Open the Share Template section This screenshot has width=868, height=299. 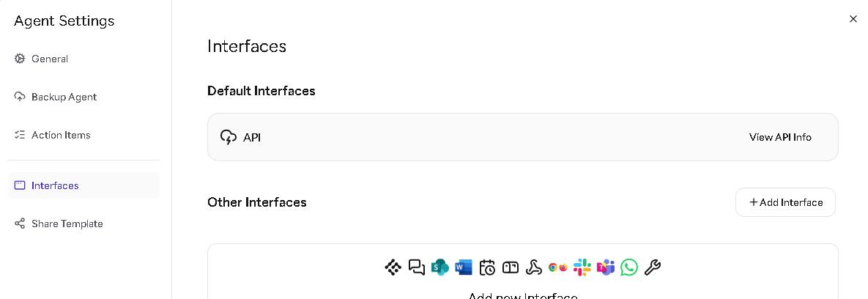67,224
